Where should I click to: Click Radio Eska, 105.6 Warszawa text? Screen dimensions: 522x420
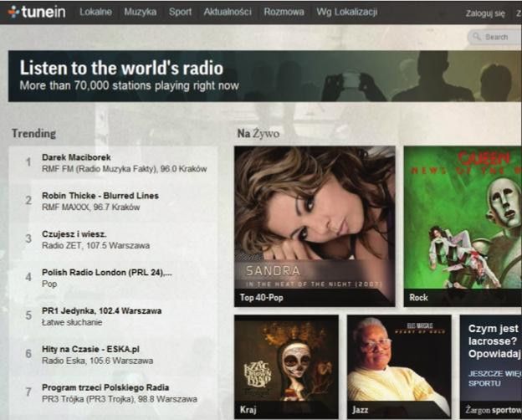click(98, 361)
